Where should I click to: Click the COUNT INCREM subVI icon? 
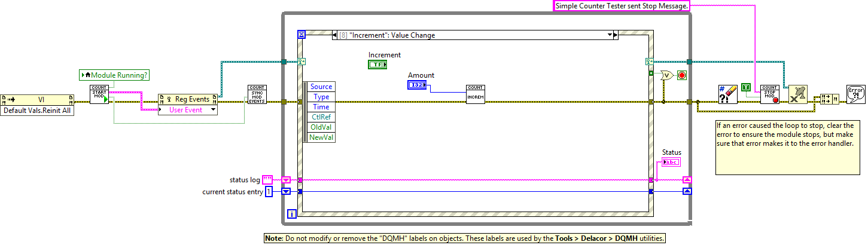click(475, 94)
